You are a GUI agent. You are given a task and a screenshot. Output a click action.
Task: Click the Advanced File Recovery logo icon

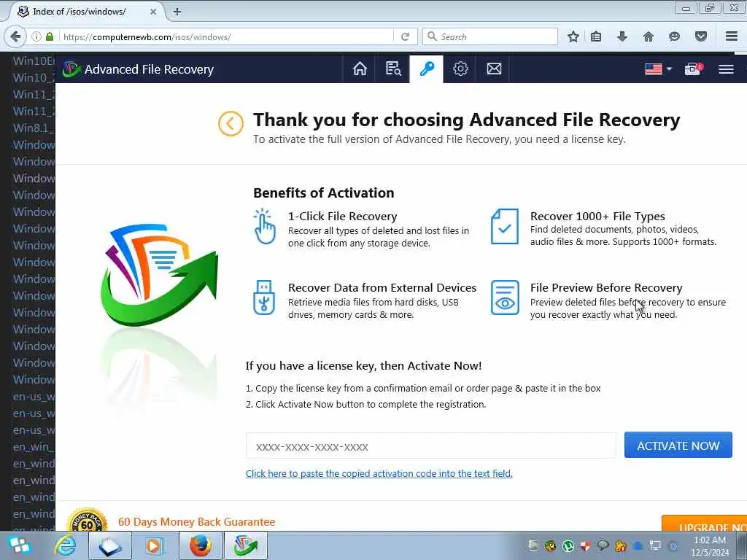coord(71,69)
